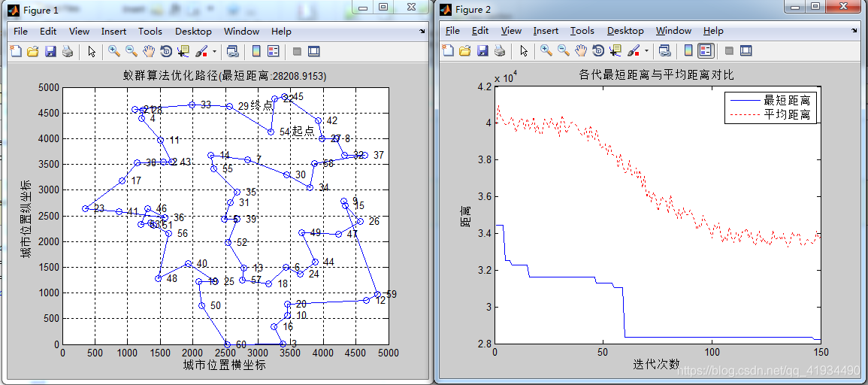868x385 pixels.
Task: Open Help menu in Figure 2
Action: click(x=713, y=31)
